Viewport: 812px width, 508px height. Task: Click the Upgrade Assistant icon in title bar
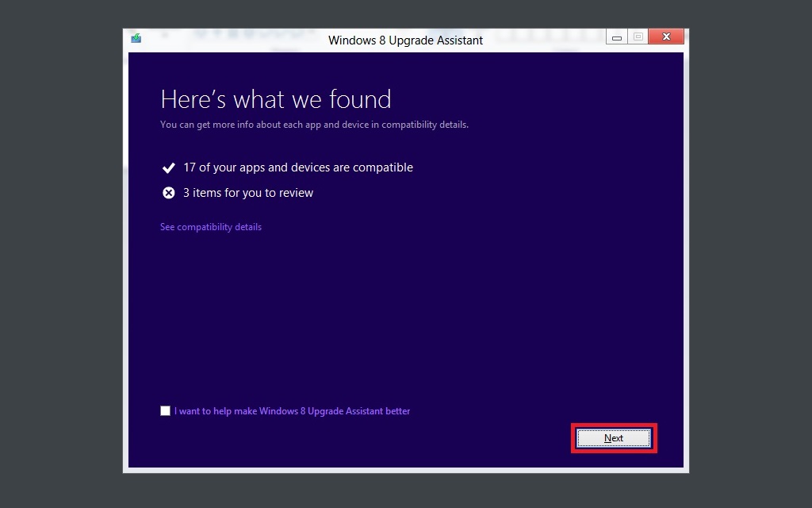point(136,38)
